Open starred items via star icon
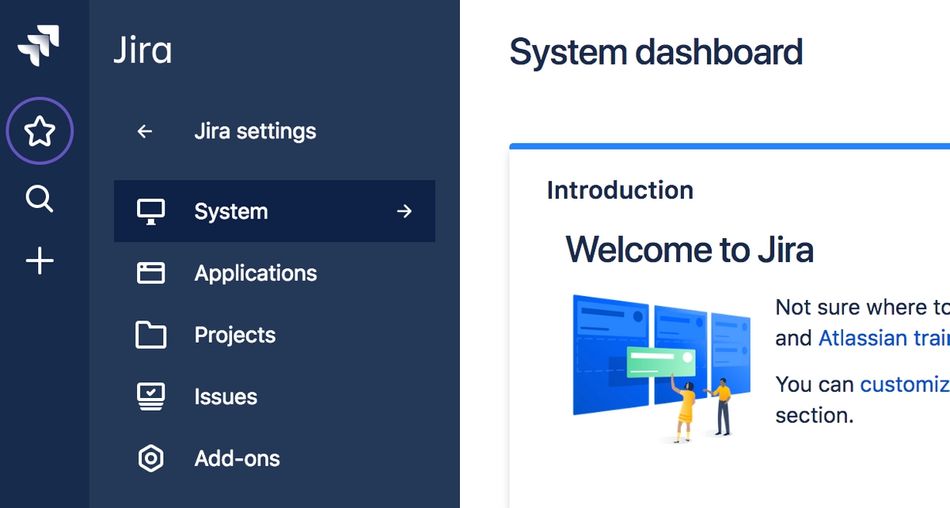 click(39, 131)
